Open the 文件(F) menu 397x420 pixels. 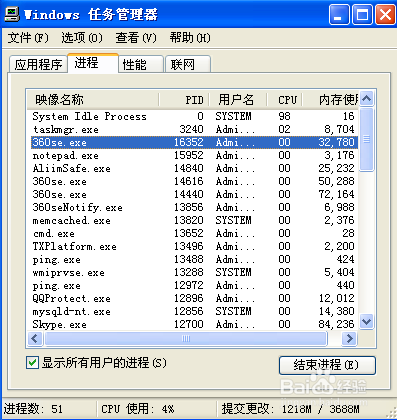point(28,38)
